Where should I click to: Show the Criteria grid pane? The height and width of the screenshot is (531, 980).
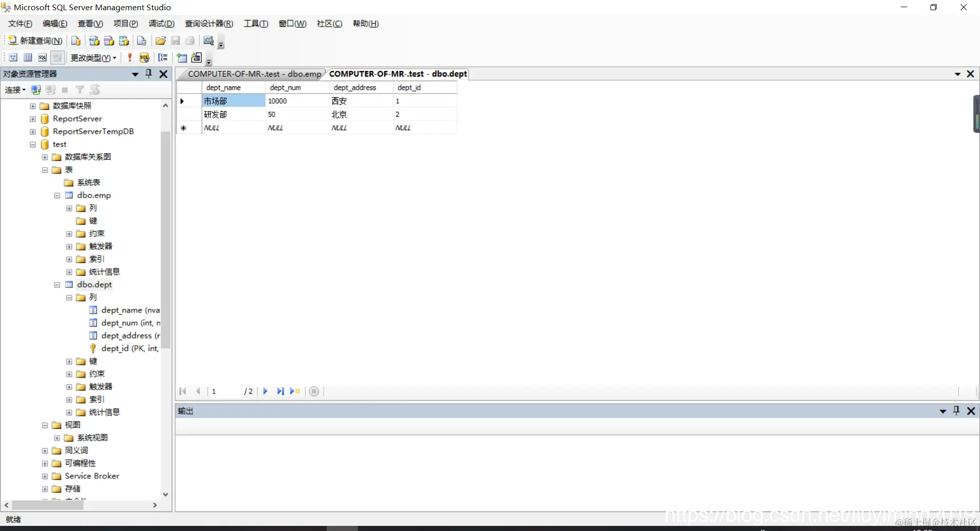tap(28, 58)
